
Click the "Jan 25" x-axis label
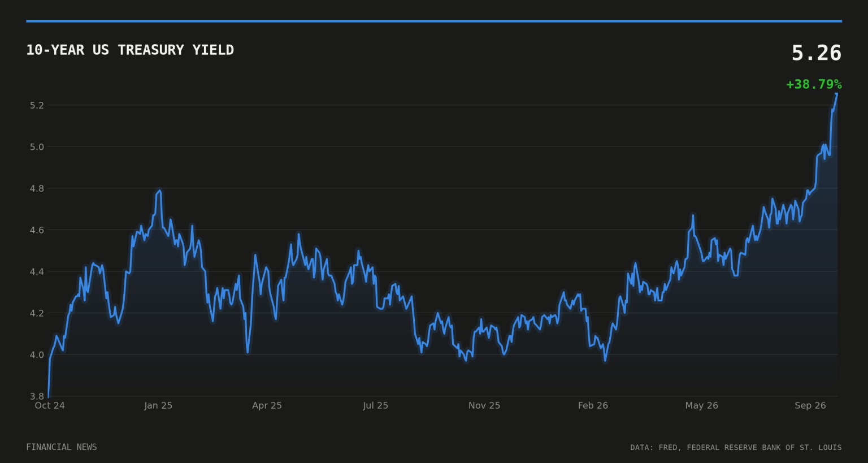[x=158, y=405]
